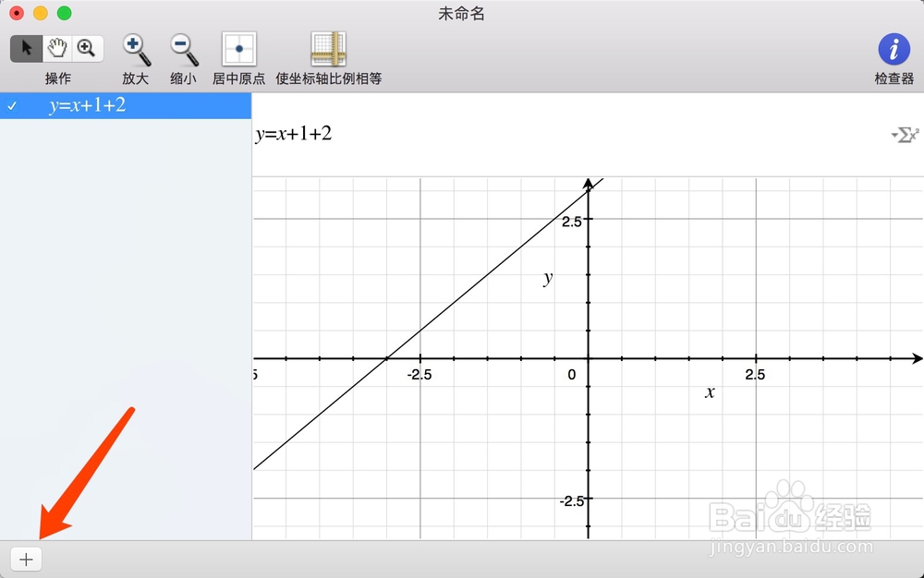The width and height of the screenshot is (924, 578).
Task: Click the y axis label on graph
Action: tap(548, 277)
